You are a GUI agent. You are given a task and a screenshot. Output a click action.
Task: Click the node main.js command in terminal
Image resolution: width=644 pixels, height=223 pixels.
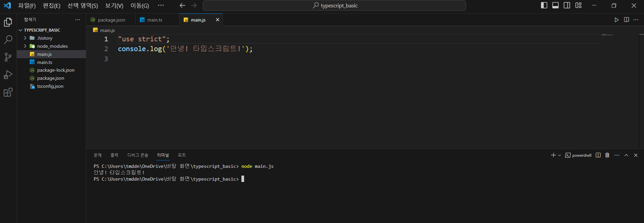(x=258, y=166)
